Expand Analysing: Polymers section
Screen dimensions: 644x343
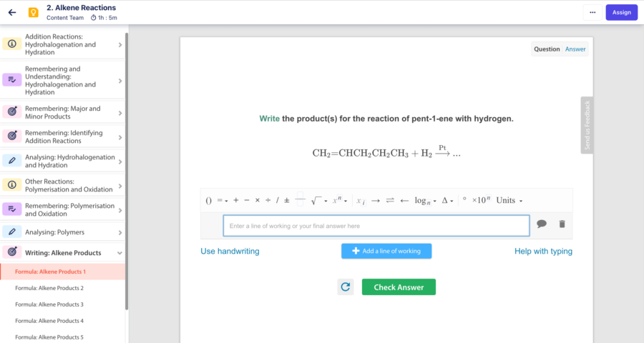point(120,233)
